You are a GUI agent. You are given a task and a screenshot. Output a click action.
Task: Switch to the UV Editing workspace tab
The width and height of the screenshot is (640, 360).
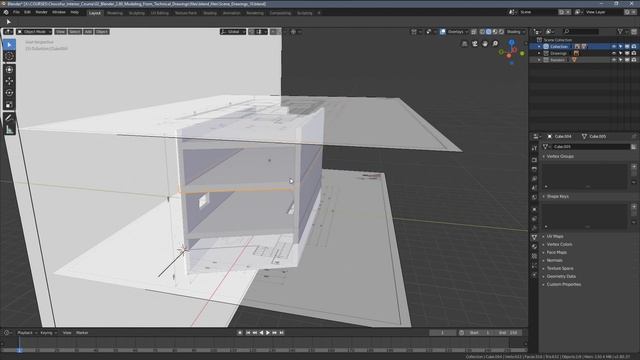(x=160, y=13)
